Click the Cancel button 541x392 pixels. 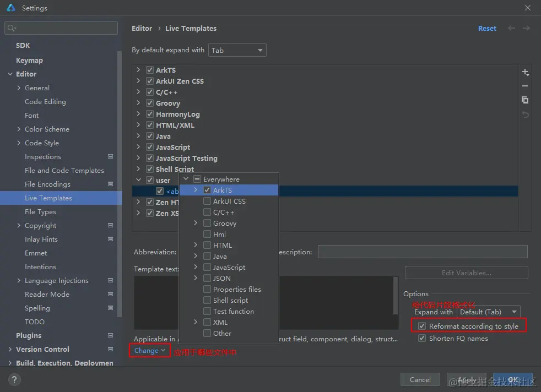[x=420, y=379]
